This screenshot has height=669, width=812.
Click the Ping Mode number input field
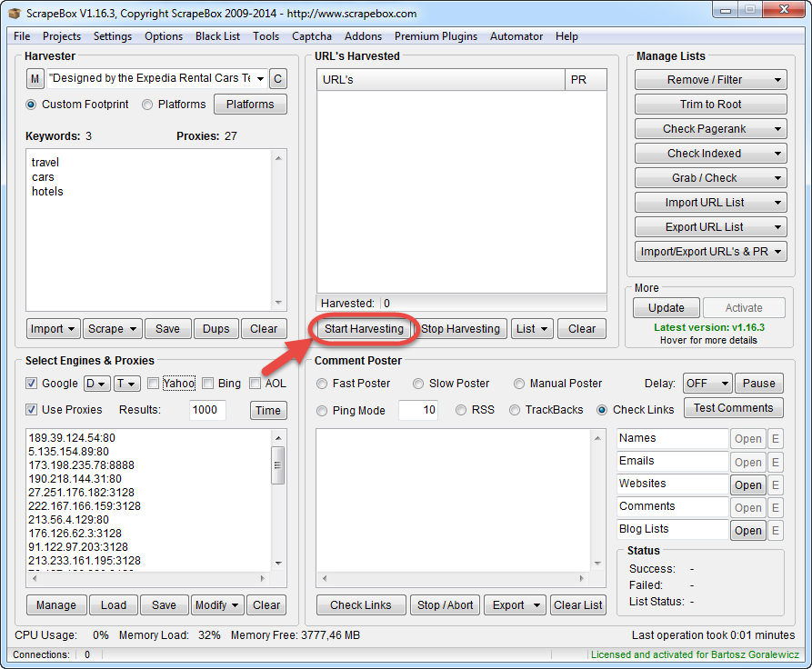click(418, 410)
